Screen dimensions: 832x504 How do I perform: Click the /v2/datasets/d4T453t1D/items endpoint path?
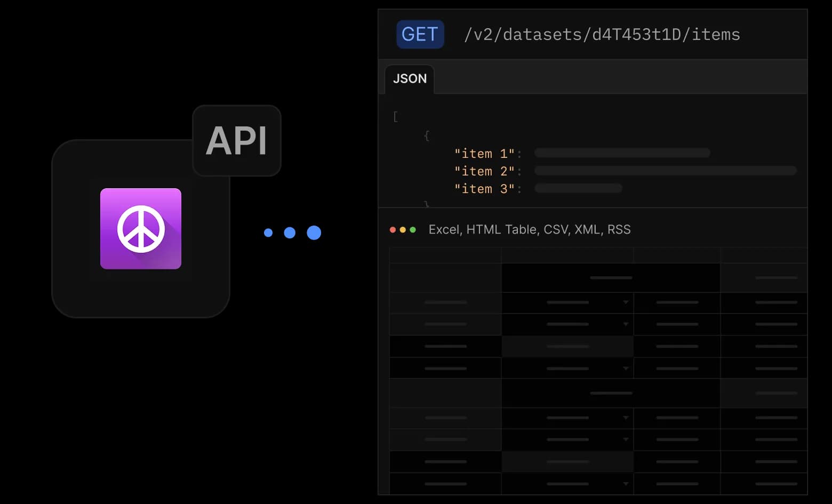[x=602, y=35]
